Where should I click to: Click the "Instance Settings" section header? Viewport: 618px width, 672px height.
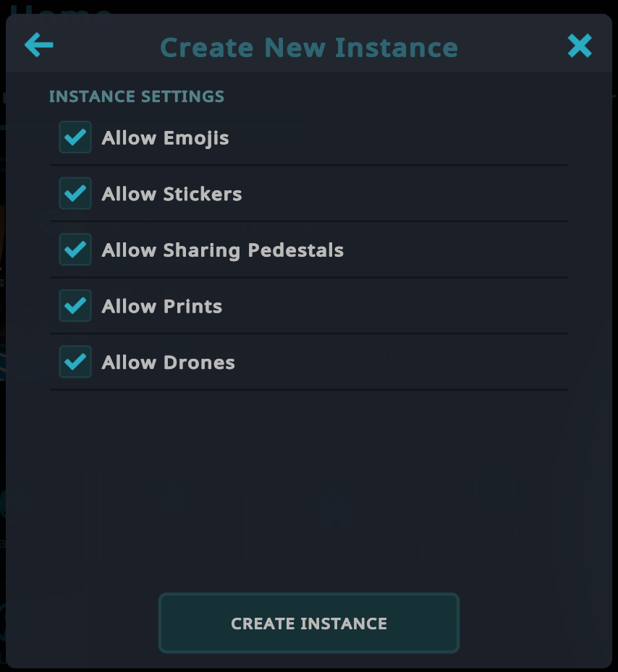point(136,96)
